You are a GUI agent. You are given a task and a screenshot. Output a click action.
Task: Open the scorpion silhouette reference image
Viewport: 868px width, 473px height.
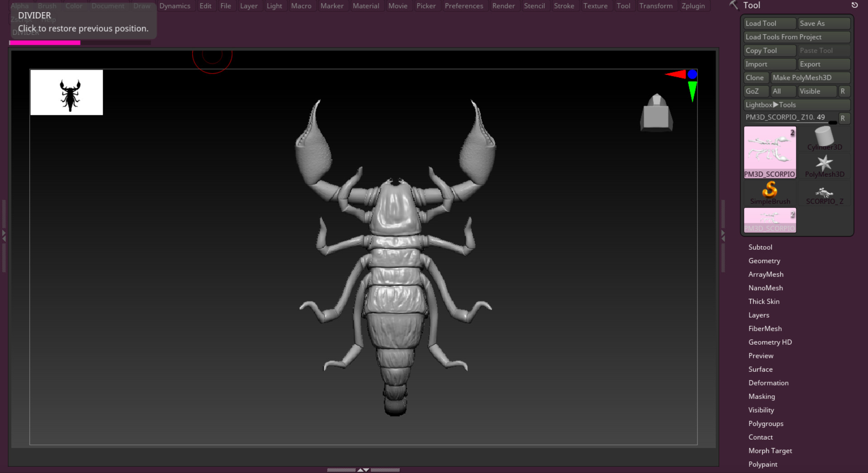(x=66, y=92)
